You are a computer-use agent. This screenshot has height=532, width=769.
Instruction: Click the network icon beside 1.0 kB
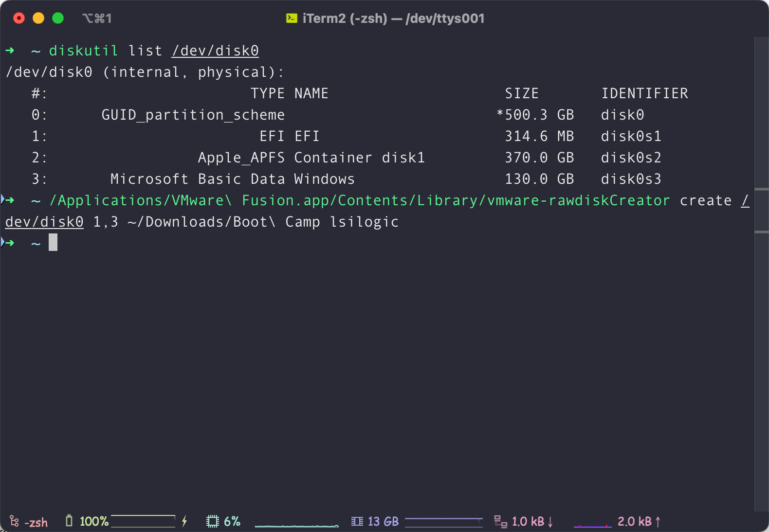click(x=500, y=521)
